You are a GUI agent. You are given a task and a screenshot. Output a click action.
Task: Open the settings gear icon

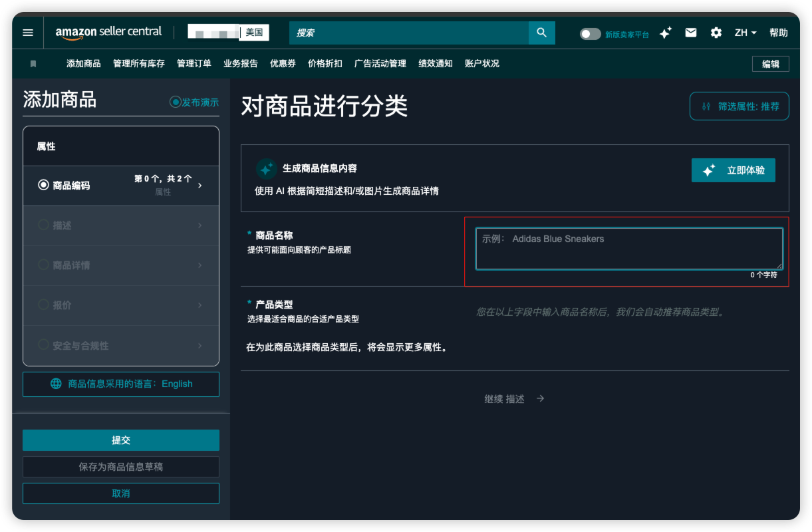(716, 33)
